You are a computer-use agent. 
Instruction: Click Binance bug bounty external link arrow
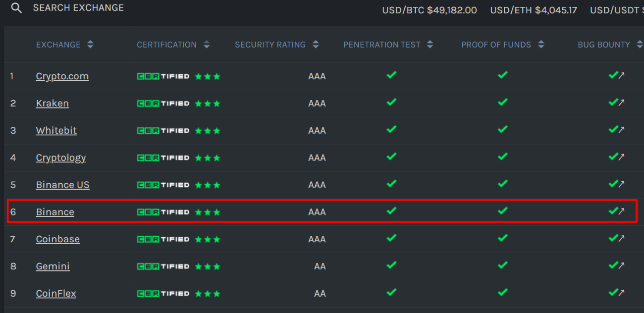(x=621, y=211)
